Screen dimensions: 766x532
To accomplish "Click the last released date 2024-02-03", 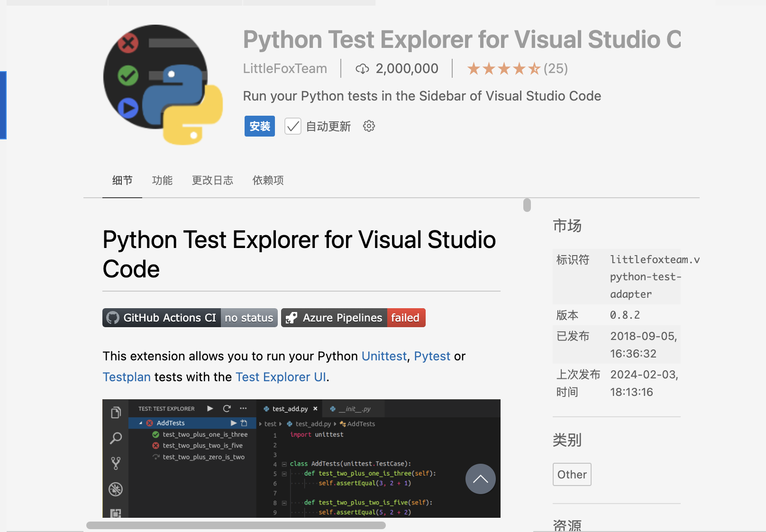I will (644, 383).
